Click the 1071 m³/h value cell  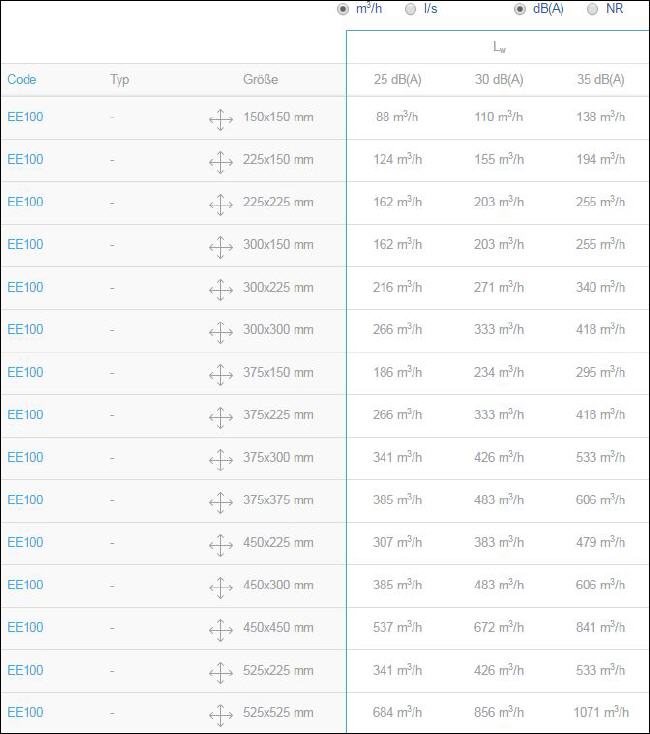pyautogui.click(x=601, y=712)
